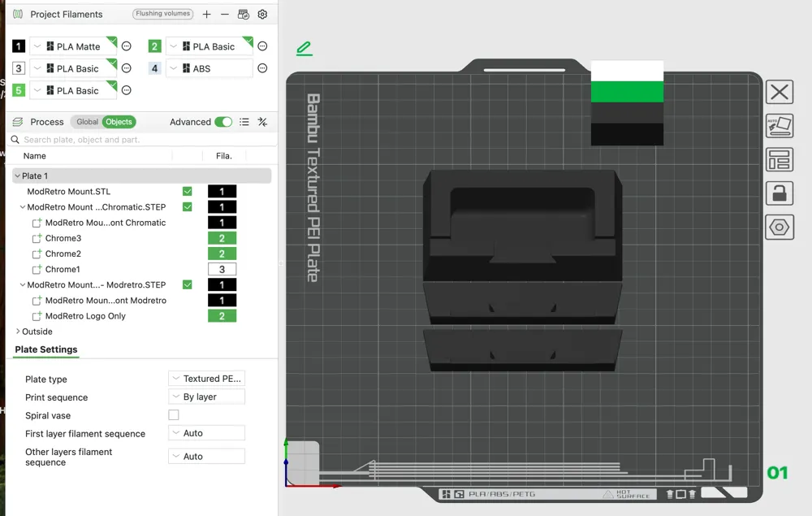
Task: Select ModRetro Mount.STL in object list
Action: 68,191
